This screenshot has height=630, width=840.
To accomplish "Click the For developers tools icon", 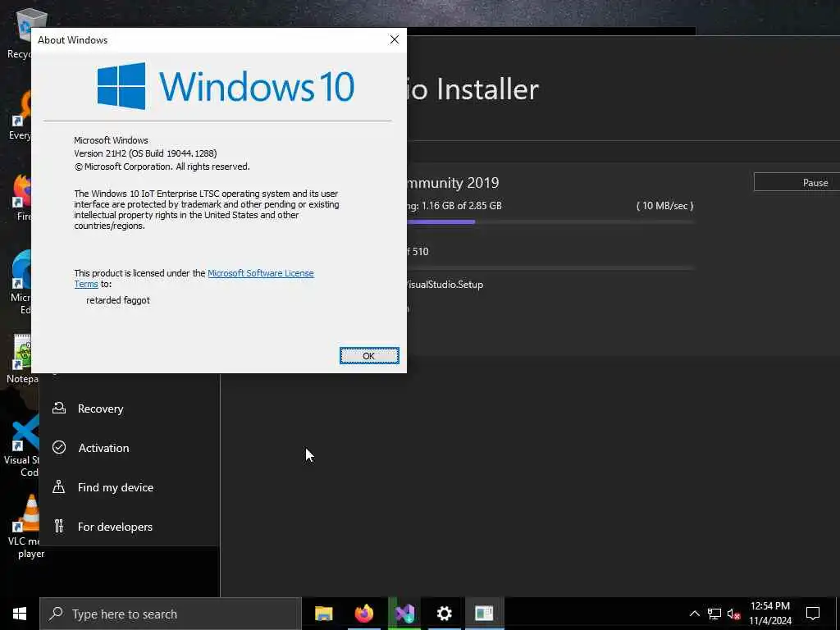I will click(59, 526).
